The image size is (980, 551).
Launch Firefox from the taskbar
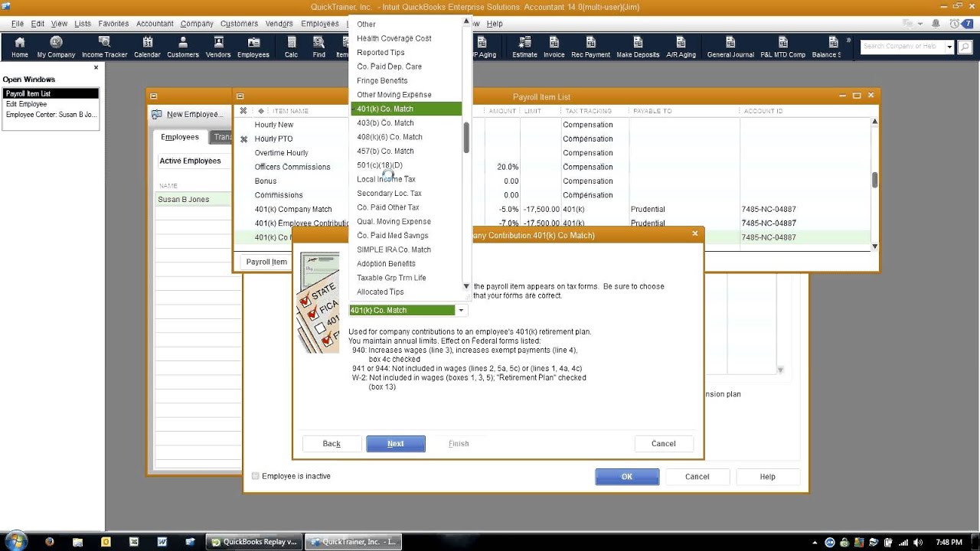point(50,541)
